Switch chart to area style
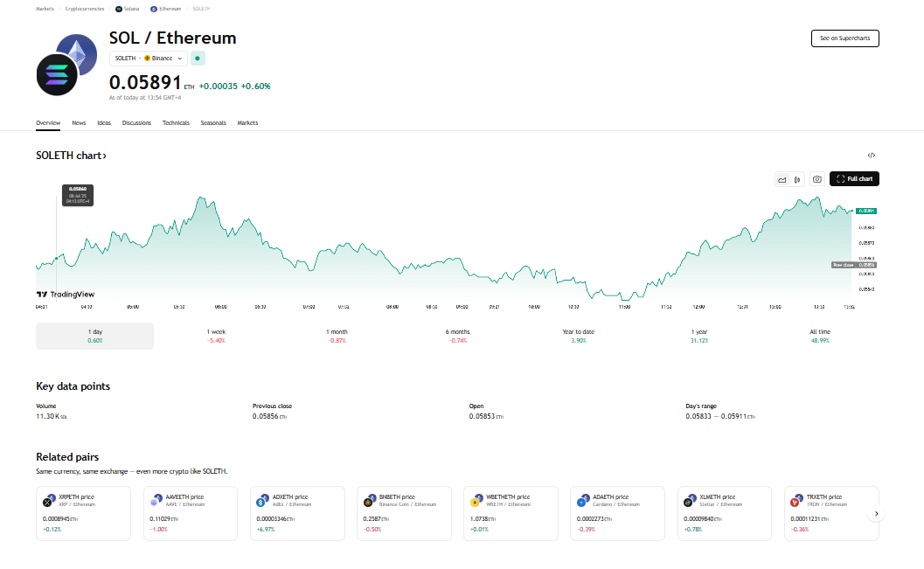The height and width of the screenshot is (569, 924). [782, 180]
